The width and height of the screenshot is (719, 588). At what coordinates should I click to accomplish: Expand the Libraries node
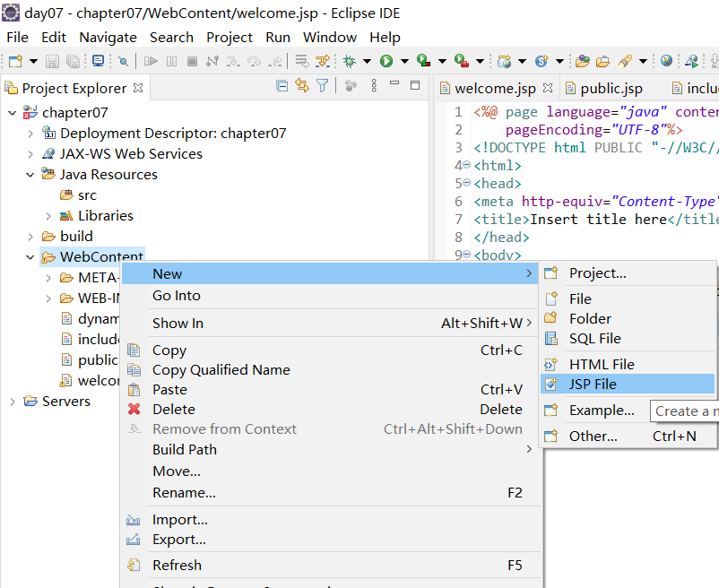point(48,216)
